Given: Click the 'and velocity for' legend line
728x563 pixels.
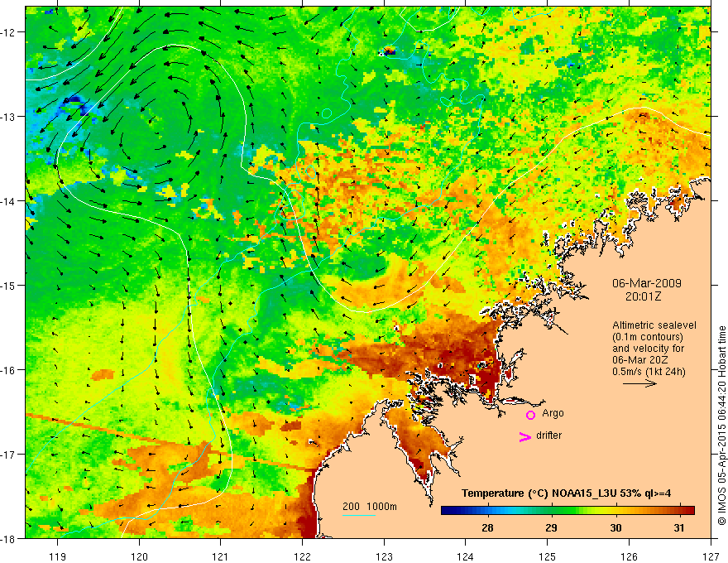Looking at the screenshot, I should (648, 349).
